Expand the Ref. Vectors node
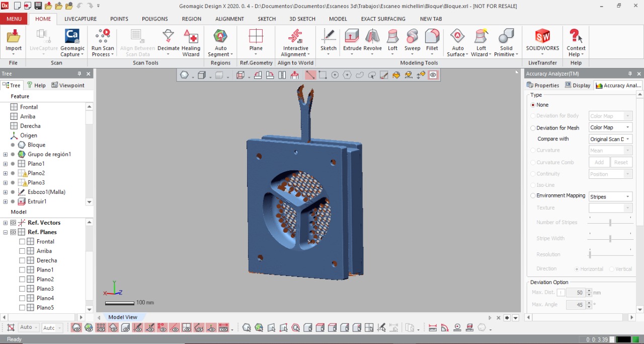This screenshot has height=344, width=644. (5, 223)
